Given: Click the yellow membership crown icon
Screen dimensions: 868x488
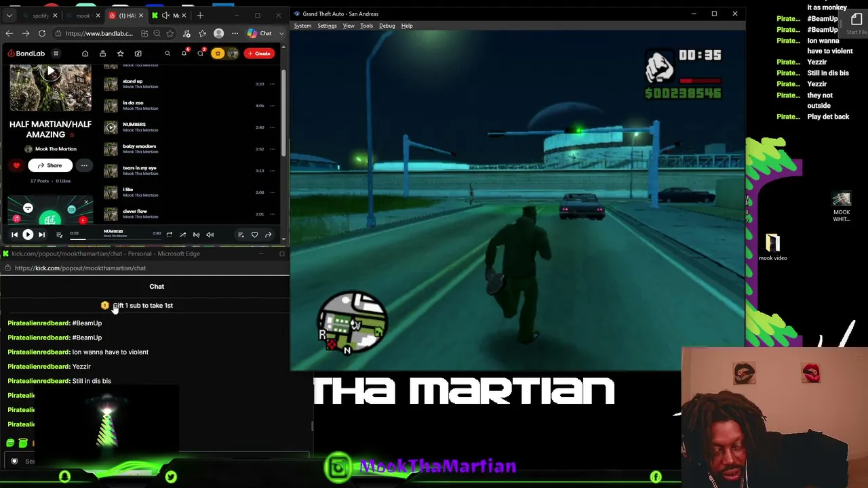Looking at the screenshot, I should click(217, 54).
